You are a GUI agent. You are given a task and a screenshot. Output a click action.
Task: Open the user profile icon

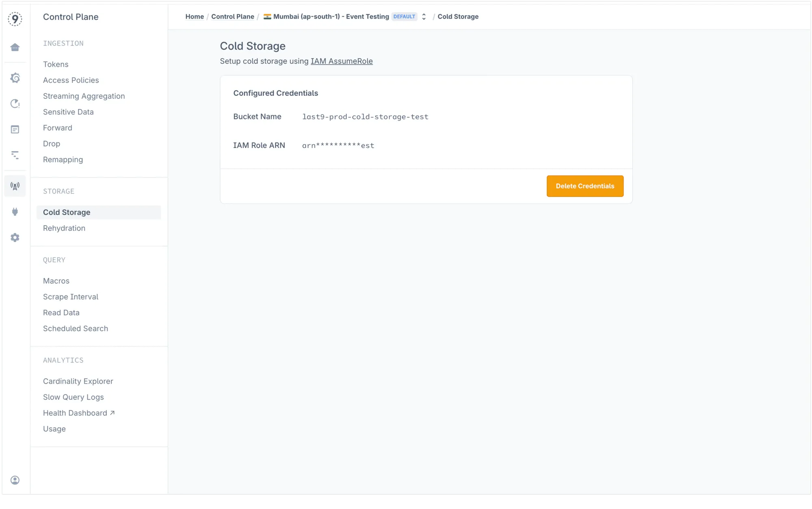(x=15, y=480)
